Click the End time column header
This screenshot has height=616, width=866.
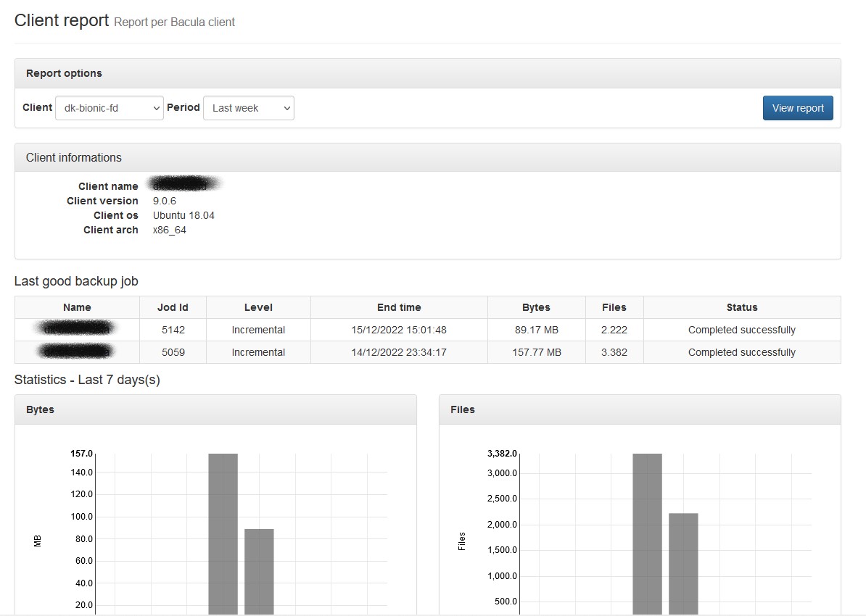pos(399,307)
